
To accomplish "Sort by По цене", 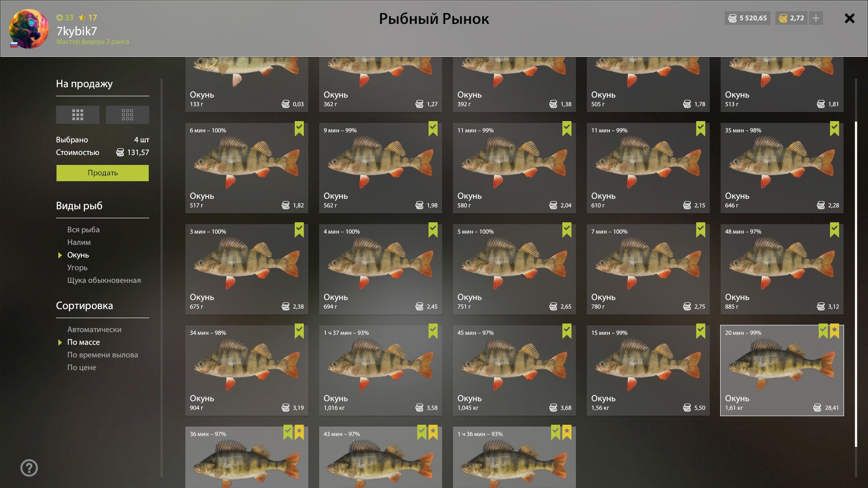I will point(81,367).
